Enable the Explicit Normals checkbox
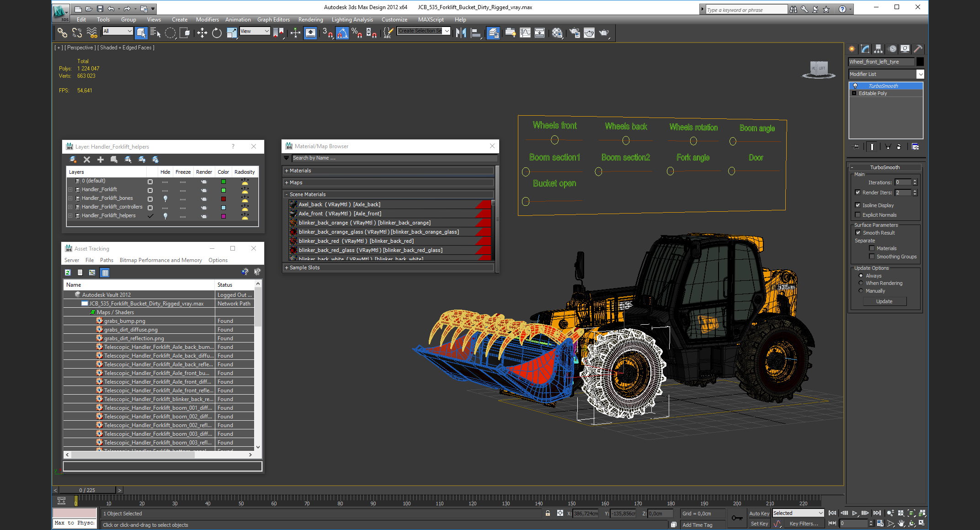Screen dimensions: 980x530 [857, 215]
